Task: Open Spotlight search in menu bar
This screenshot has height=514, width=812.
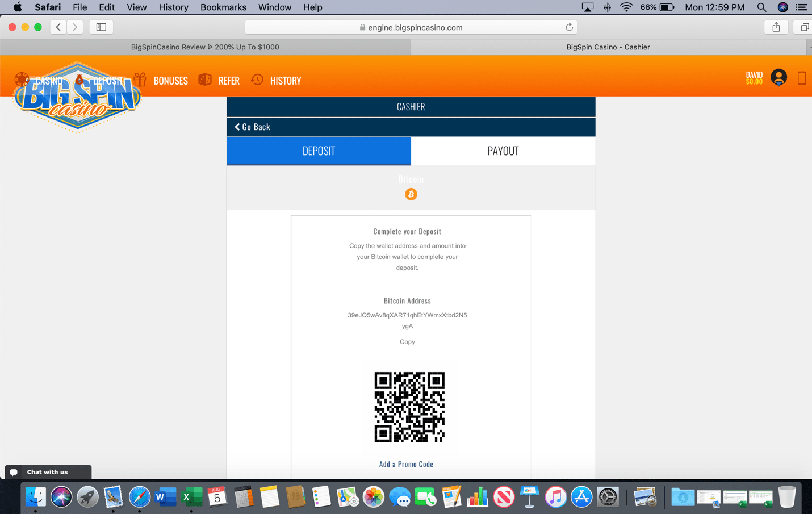Action: [x=761, y=7]
